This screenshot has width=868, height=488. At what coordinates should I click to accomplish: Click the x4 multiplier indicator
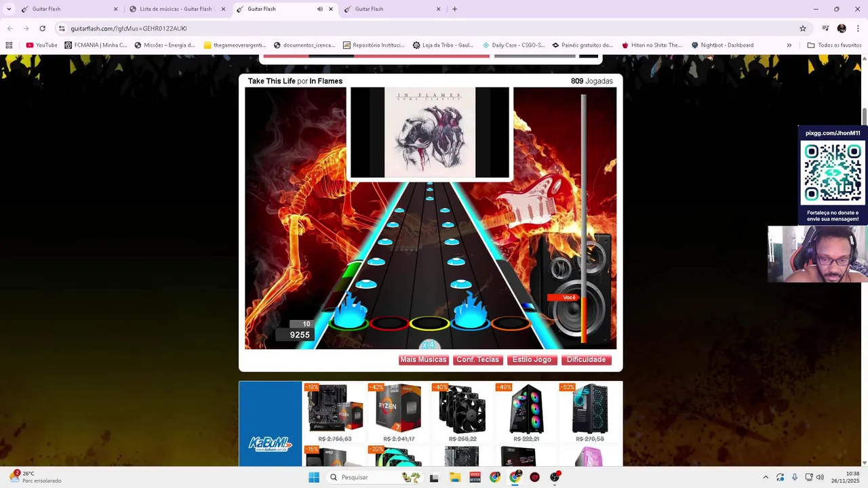[428, 345]
